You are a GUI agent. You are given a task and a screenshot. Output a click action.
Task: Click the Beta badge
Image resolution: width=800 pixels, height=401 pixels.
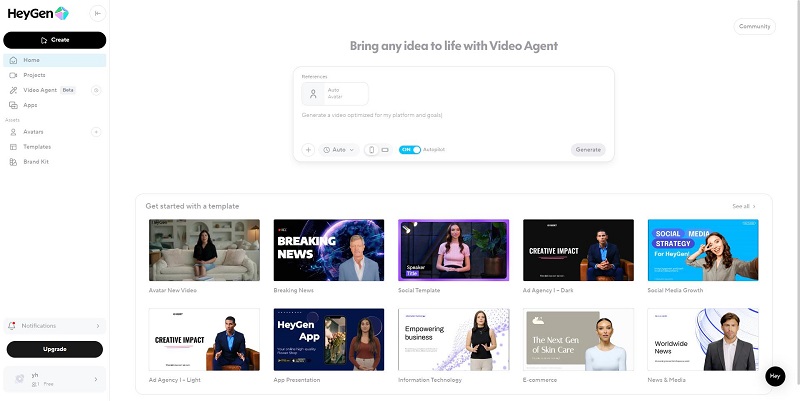coord(68,90)
